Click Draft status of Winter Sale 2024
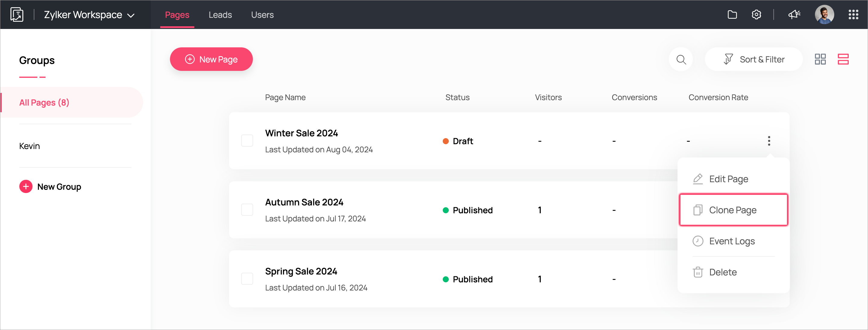Image resolution: width=868 pixels, height=330 pixels. (x=458, y=141)
